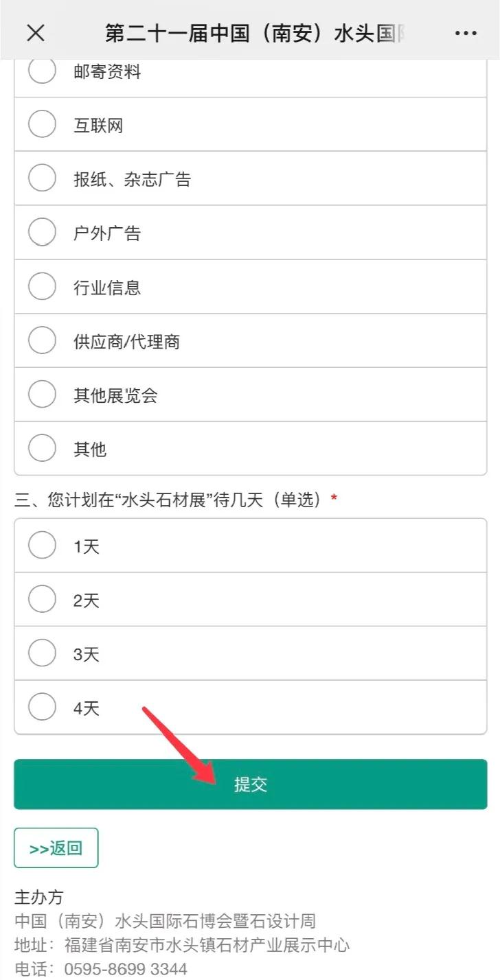This screenshot has height=980, width=500.
Task: Select the 3天 option
Action: coord(42,653)
